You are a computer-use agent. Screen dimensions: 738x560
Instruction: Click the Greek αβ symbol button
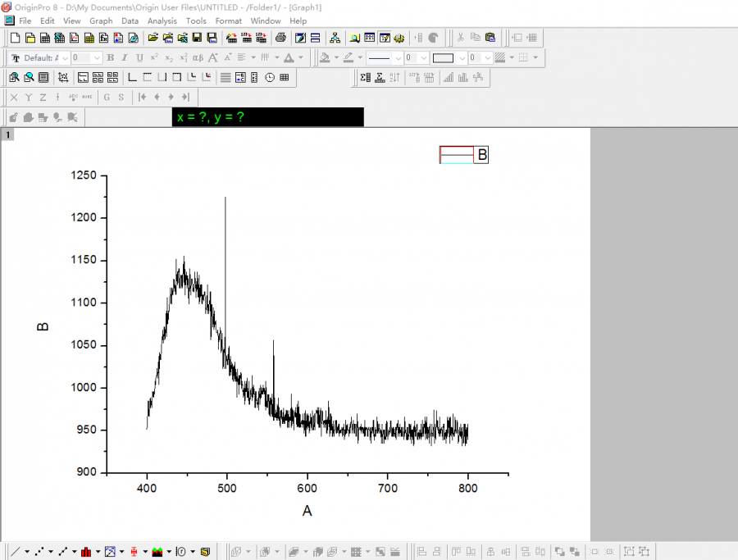point(198,57)
